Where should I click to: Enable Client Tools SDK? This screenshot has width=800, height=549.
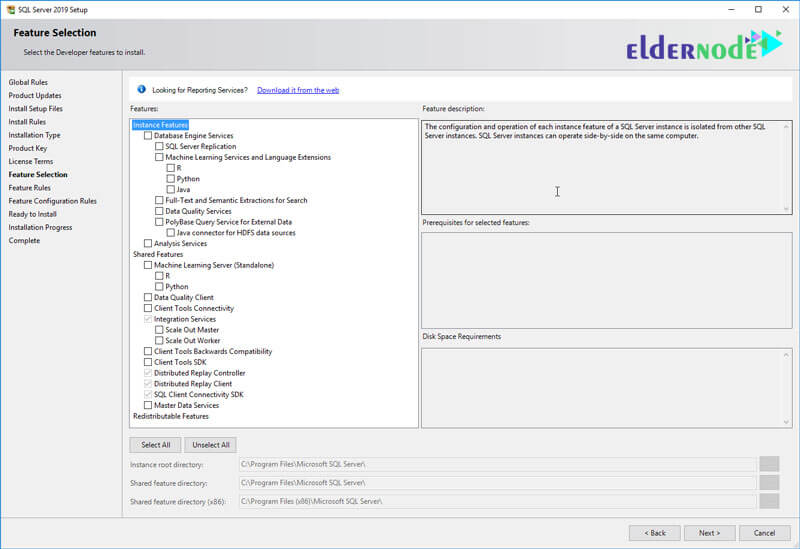click(x=148, y=362)
